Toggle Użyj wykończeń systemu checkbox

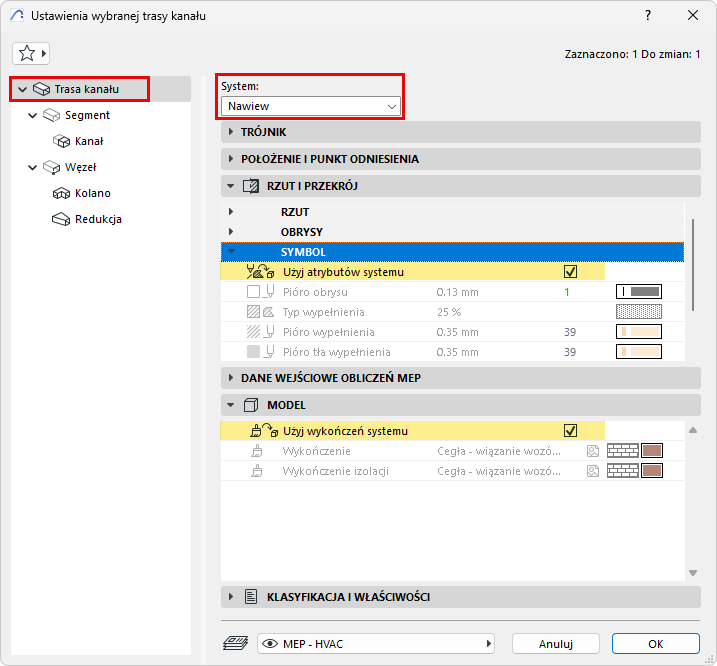pos(570,430)
